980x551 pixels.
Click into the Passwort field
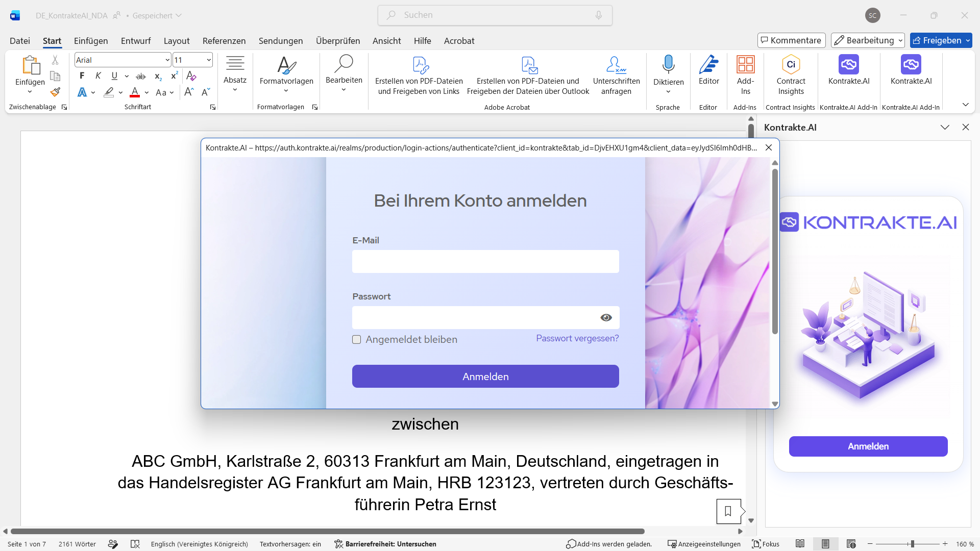click(485, 318)
